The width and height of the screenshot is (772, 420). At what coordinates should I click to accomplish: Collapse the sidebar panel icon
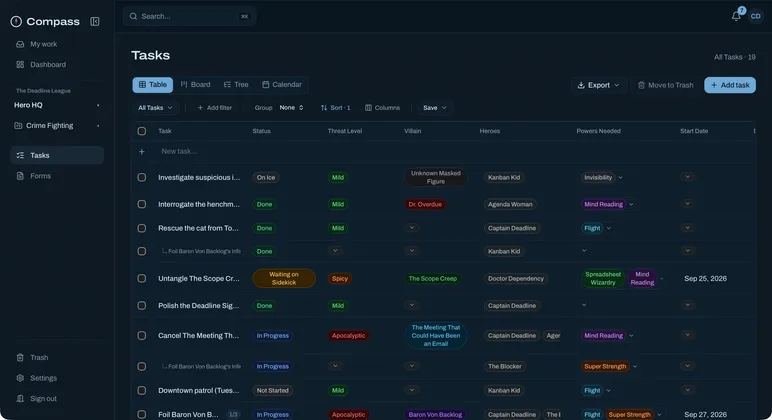coord(95,22)
